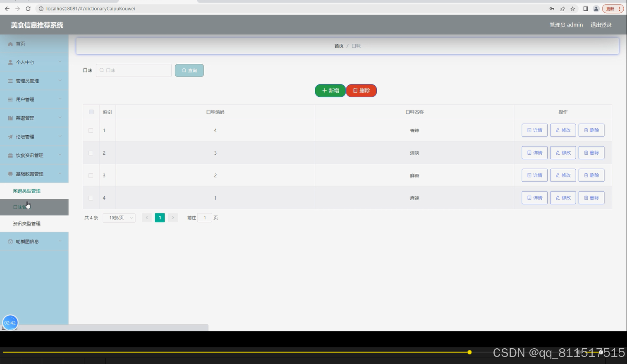Check the row for 麻辣
The image size is (627, 364).
coord(91,198)
